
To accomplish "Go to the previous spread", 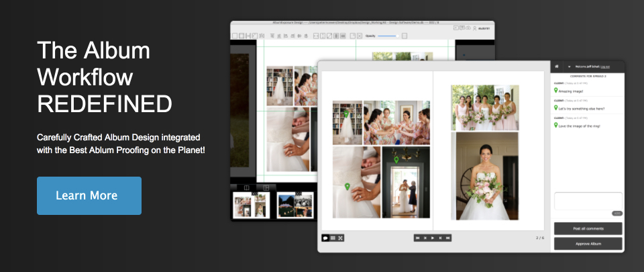I will (x=425, y=238).
